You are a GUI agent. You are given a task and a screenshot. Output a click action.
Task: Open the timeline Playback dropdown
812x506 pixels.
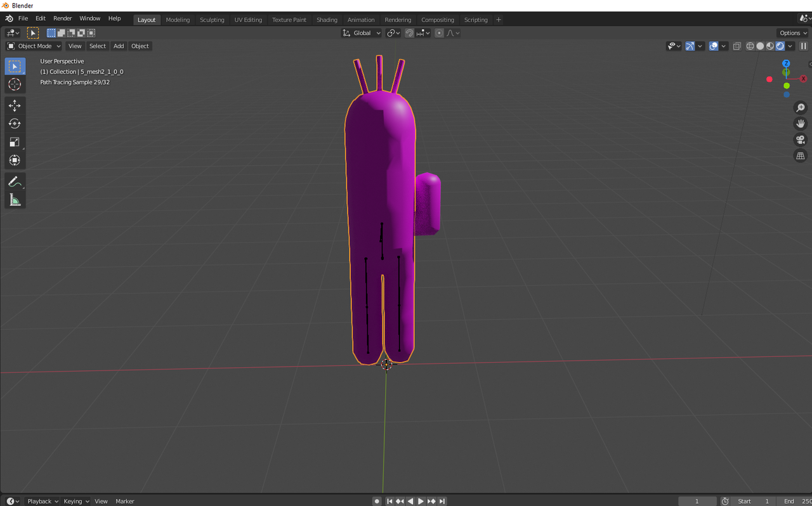point(43,501)
